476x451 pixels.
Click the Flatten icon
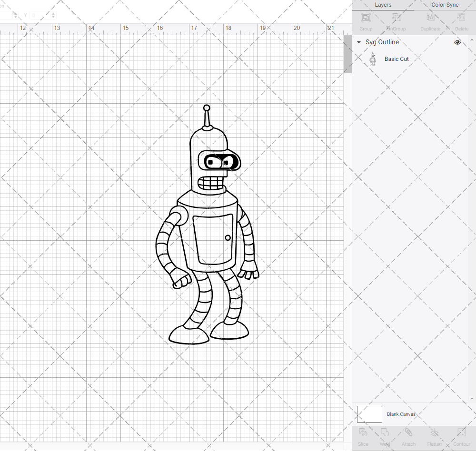pos(434,435)
